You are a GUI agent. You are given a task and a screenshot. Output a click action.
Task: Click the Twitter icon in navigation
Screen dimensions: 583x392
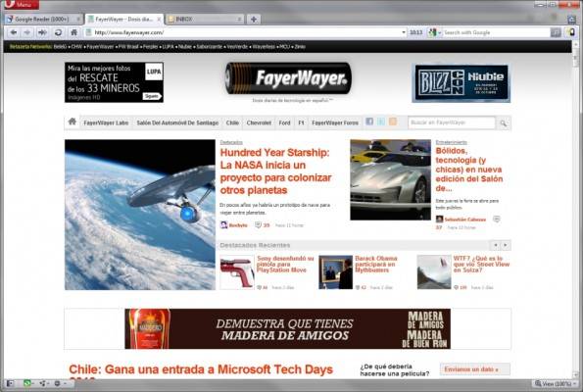tap(381, 122)
